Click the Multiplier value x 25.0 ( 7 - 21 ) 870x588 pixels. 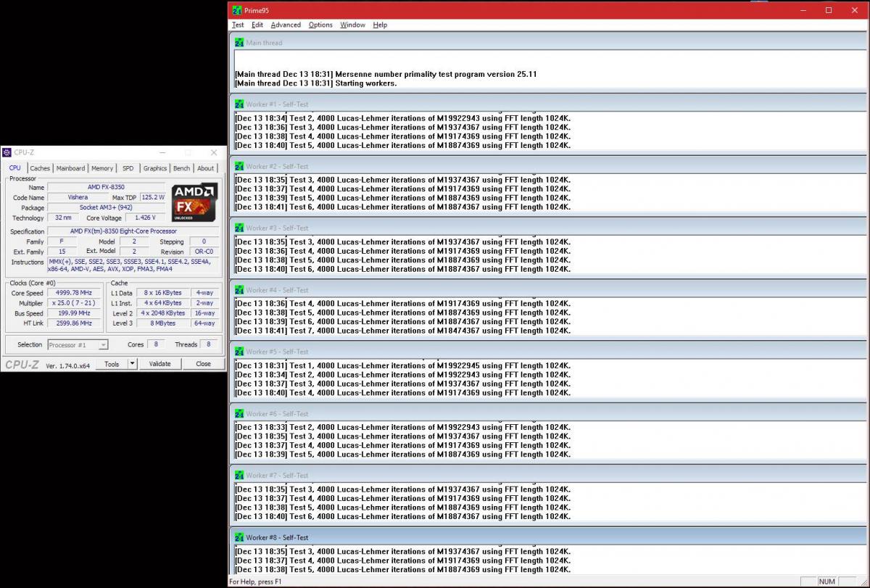tap(74, 303)
